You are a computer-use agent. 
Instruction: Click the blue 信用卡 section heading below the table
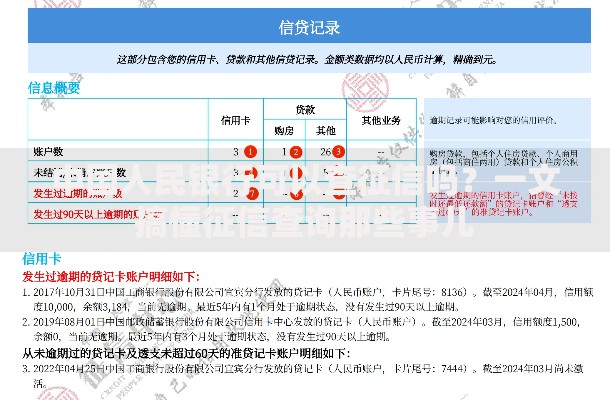[42, 259]
